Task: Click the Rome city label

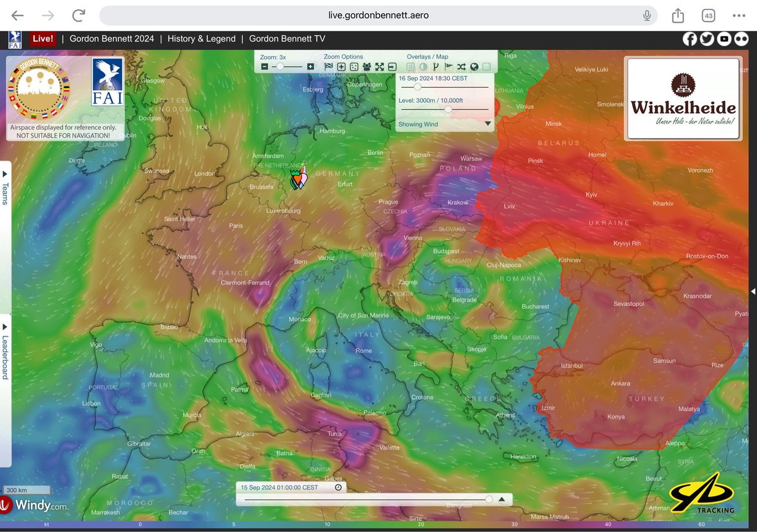Action: [363, 350]
